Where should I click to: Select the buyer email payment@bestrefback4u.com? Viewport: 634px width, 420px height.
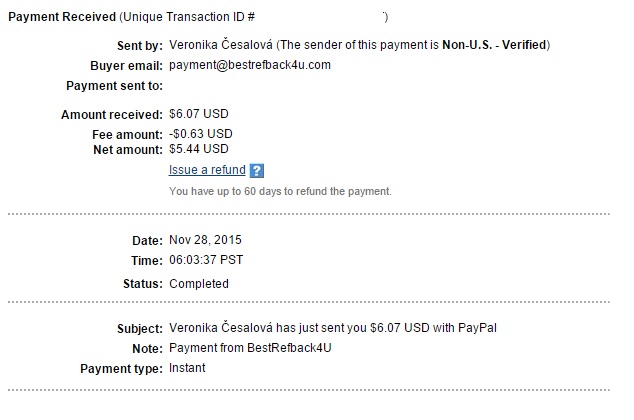[x=250, y=65]
